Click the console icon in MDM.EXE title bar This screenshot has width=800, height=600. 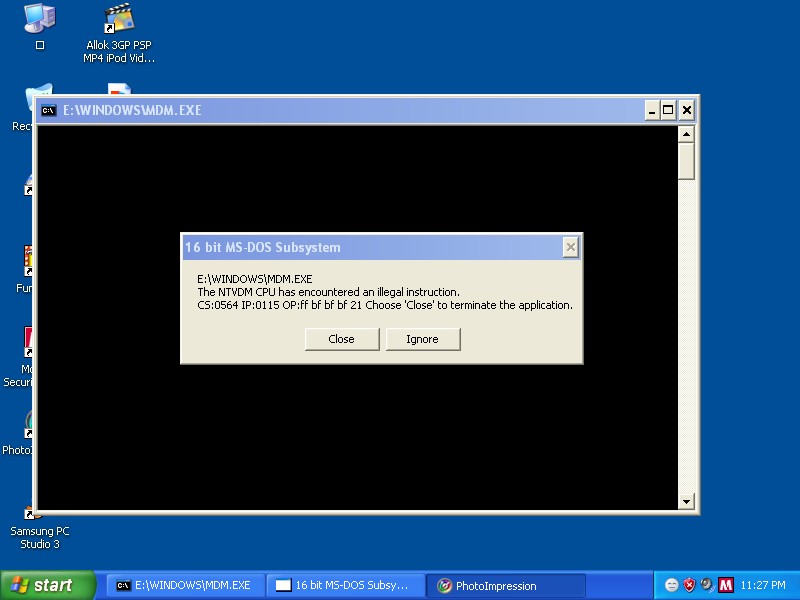click(x=48, y=110)
